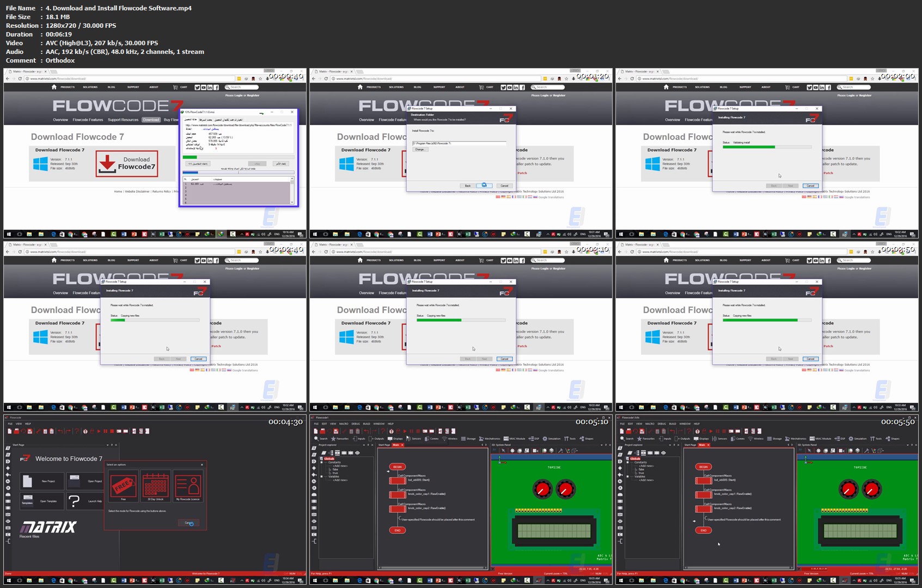This screenshot has width=922, height=588.
Task: Click the component Search magnifier in the 00:05:10 frame
Action: coord(316,438)
